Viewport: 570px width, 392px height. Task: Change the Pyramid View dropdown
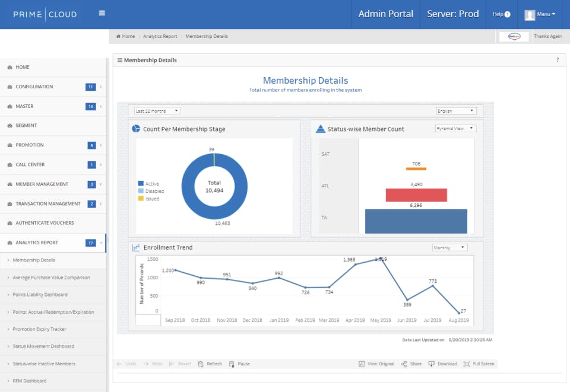tap(455, 128)
